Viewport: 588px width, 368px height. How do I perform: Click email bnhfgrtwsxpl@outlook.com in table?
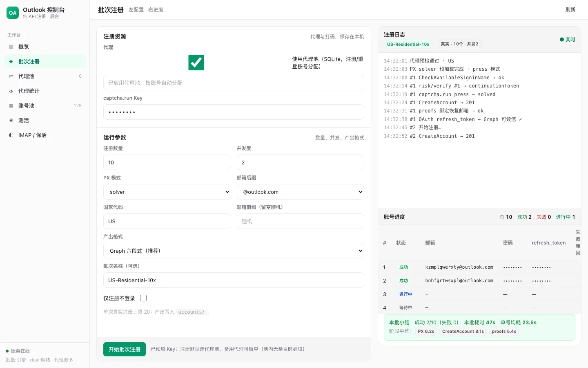[459, 281]
